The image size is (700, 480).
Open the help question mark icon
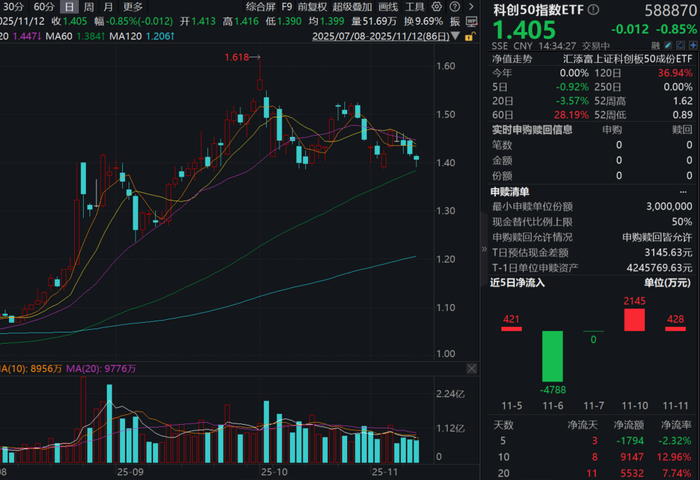(454, 7)
